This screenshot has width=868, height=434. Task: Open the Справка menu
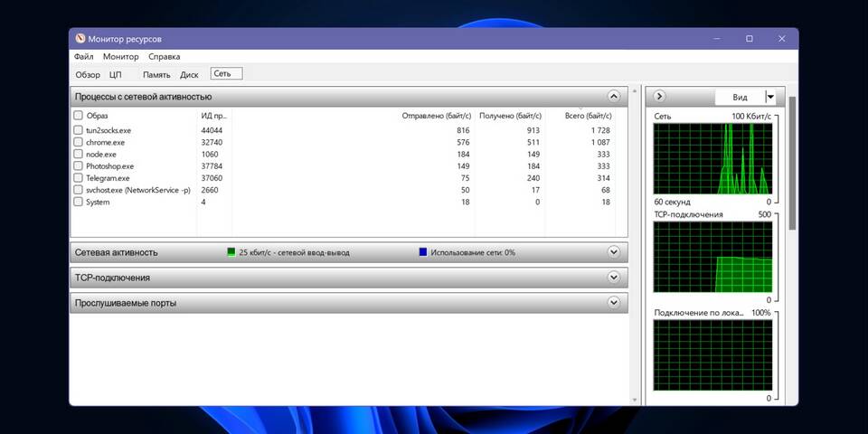164,56
